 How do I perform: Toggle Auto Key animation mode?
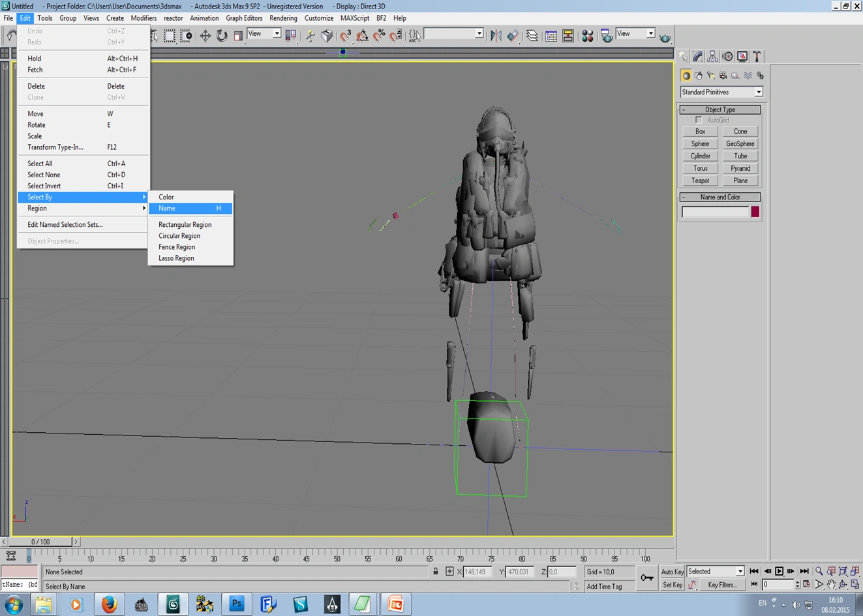tap(672, 572)
